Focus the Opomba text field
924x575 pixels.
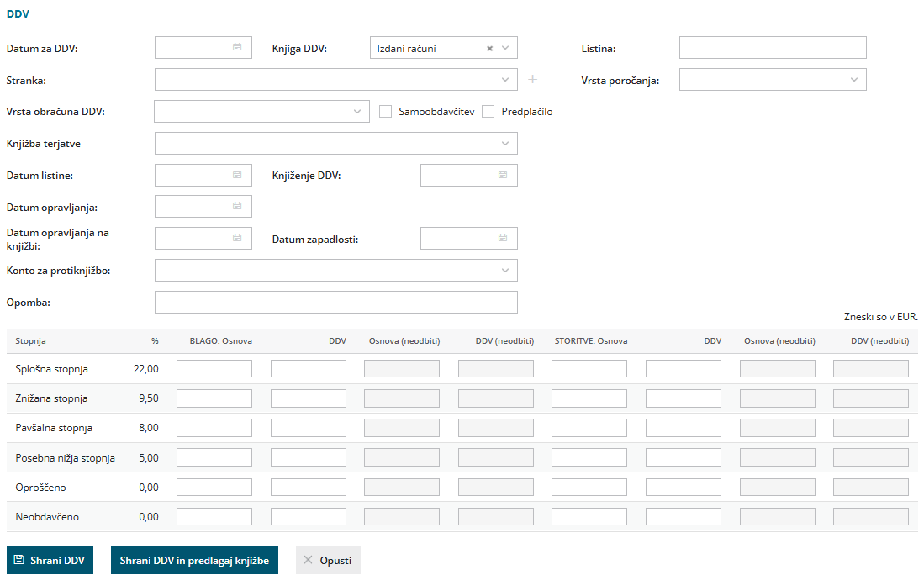click(336, 303)
